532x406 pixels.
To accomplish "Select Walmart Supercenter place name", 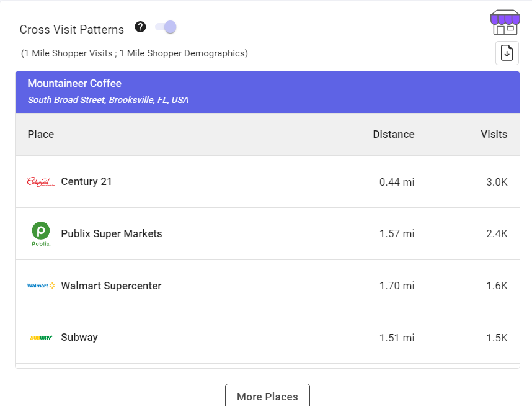I will [111, 286].
